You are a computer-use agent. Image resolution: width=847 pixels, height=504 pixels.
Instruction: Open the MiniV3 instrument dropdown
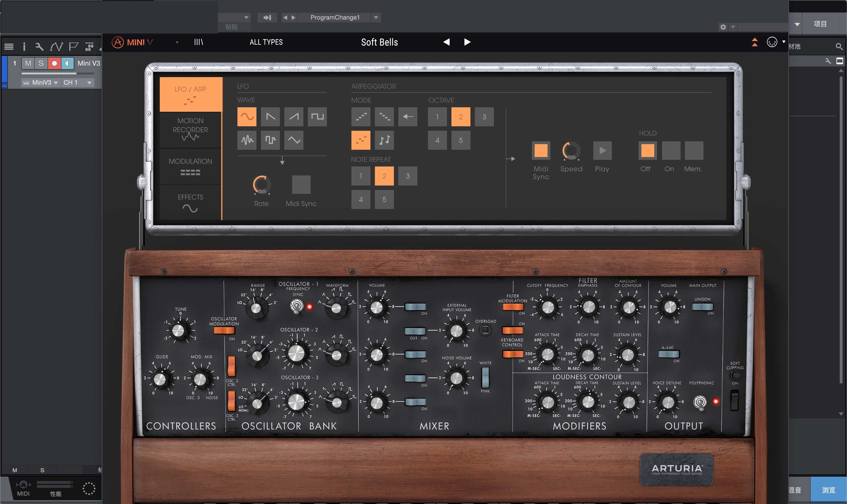(41, 82)
